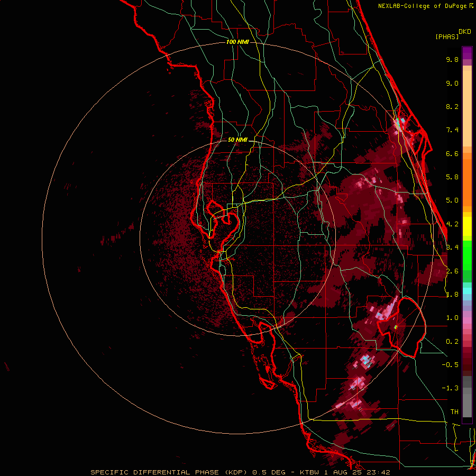Pick the bright green color bar segment
This screenshot has width=476, height=476.
tap(467, 255)
